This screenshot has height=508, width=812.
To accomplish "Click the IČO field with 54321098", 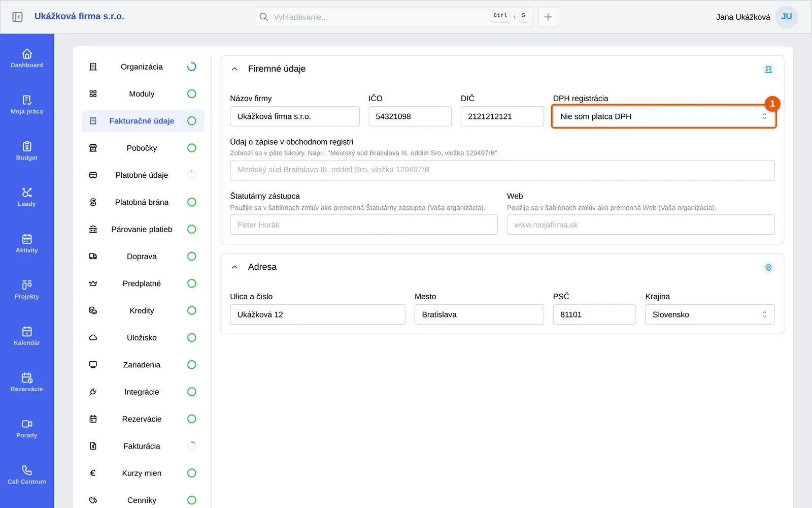I will pos(410,116).
